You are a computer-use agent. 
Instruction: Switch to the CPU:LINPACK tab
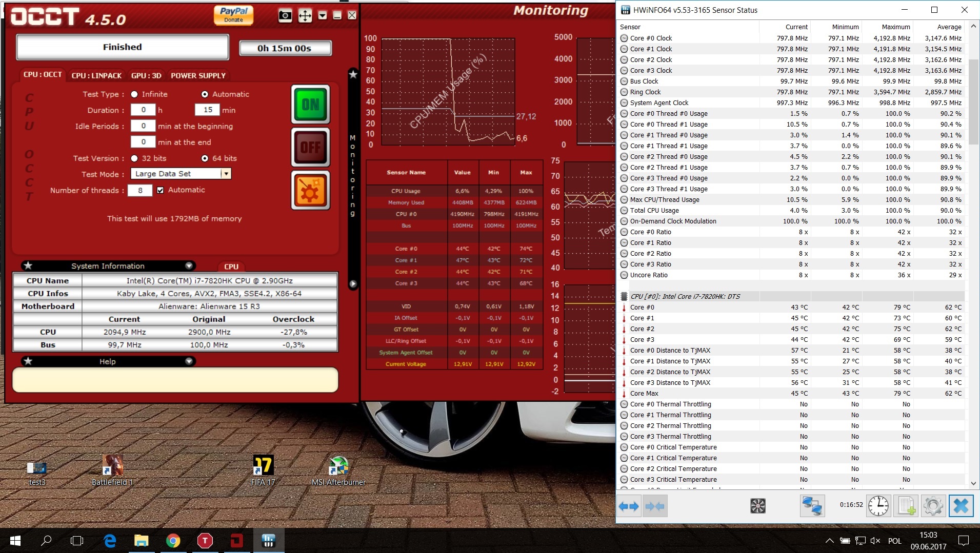point(96,75)
